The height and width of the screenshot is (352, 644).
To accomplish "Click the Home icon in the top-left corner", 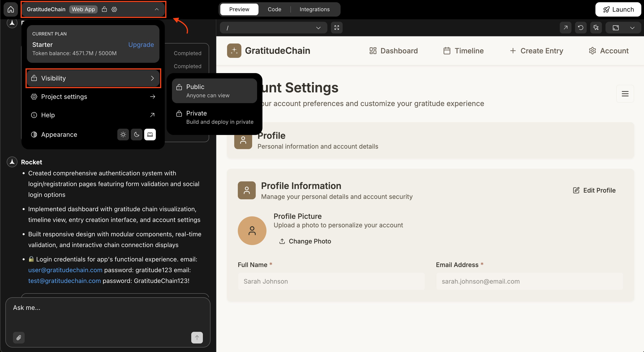I will point(11,9).
